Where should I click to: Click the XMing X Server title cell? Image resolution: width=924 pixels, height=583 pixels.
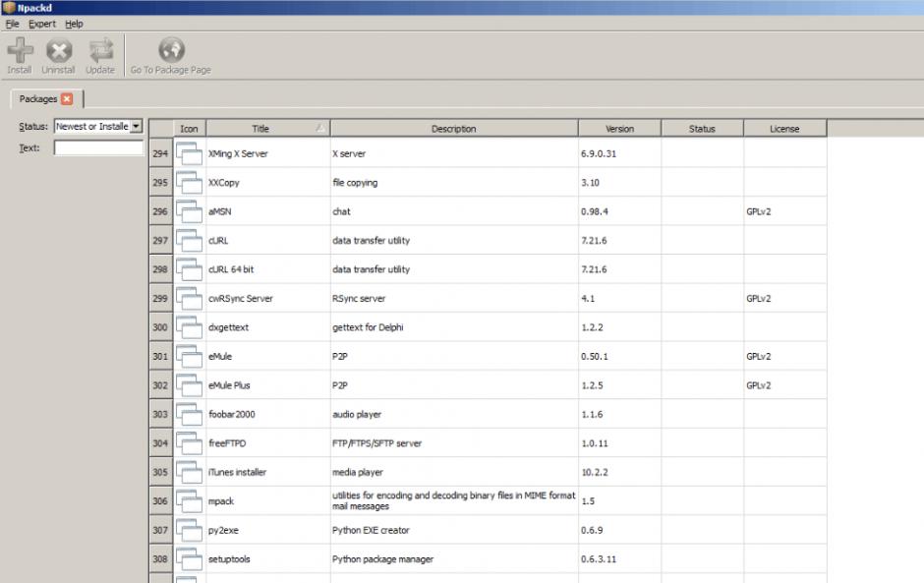point(268,153)
